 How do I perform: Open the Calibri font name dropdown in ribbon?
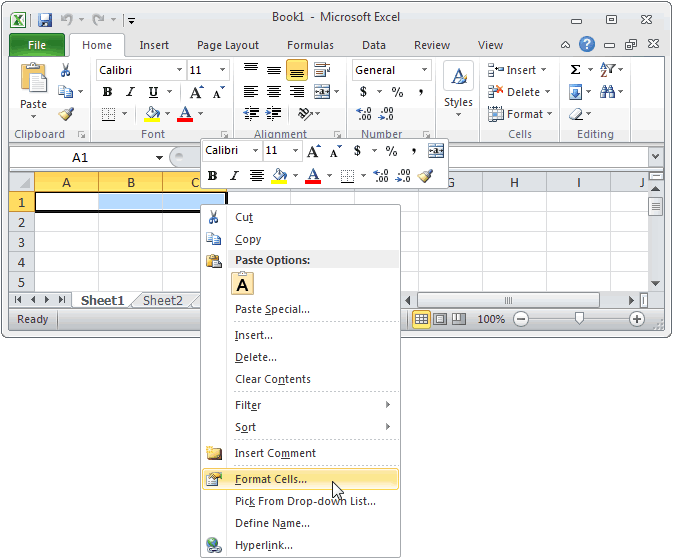[179, 70]
